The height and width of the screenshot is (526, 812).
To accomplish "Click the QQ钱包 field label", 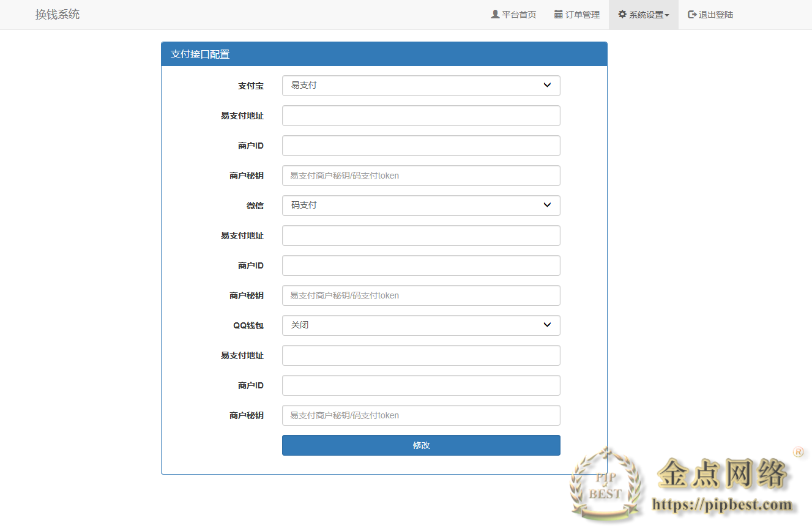I will click(x=248, y=326).
